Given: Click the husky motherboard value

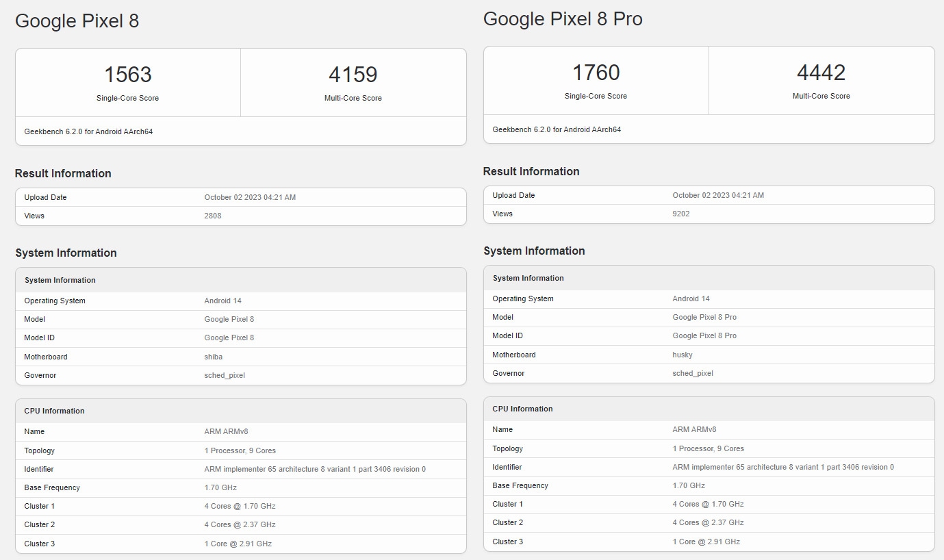Looking at the screenshot, I should (682, 355).
